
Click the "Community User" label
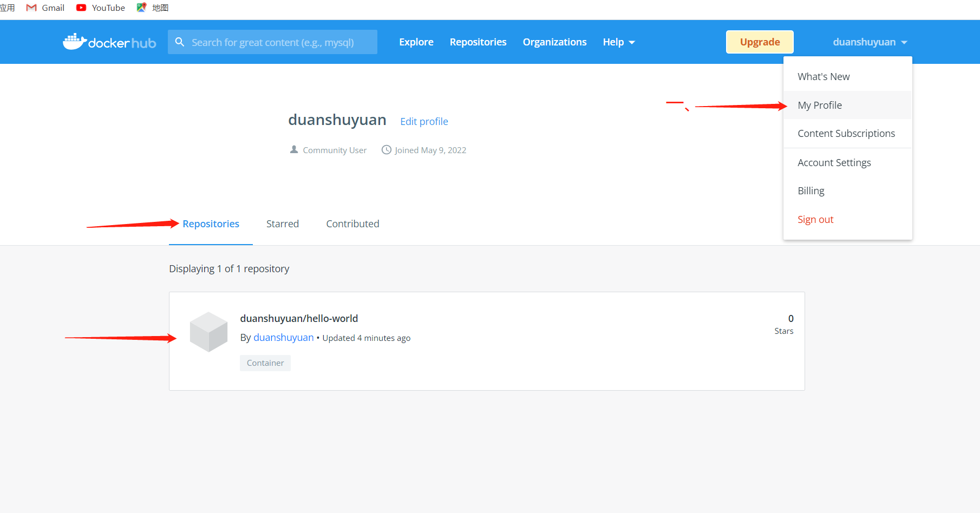(x=335, y=150)
